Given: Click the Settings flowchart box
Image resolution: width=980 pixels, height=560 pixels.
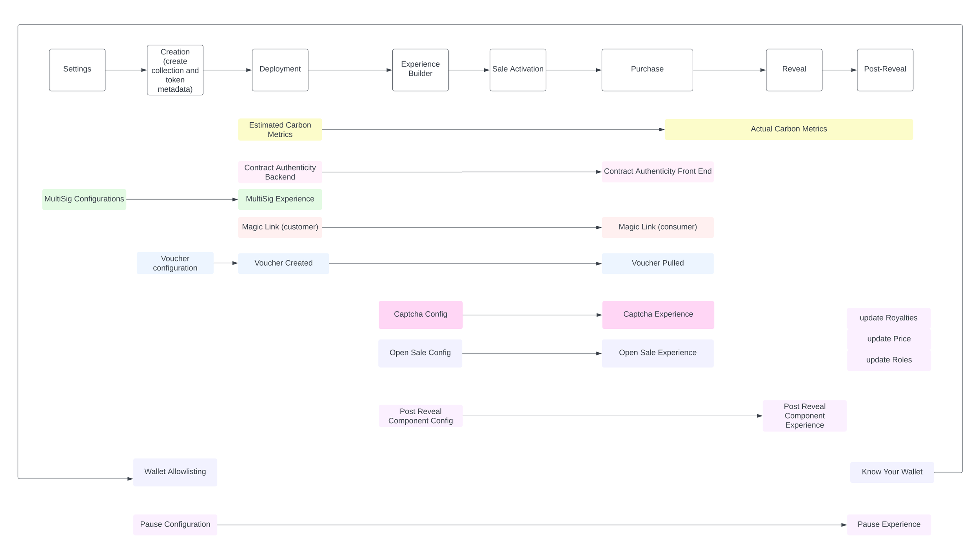Looking at the screenshot, I should [77, 70].
